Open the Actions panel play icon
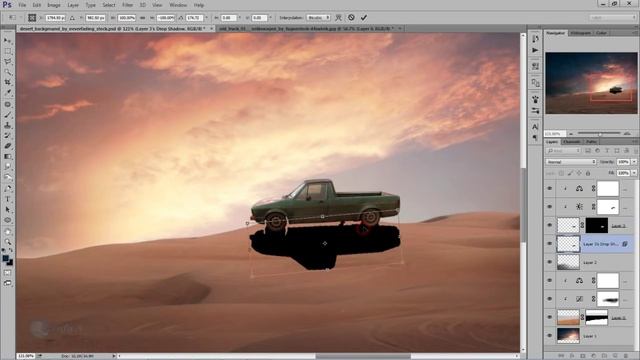640x360 pixels. pos(535,50)
